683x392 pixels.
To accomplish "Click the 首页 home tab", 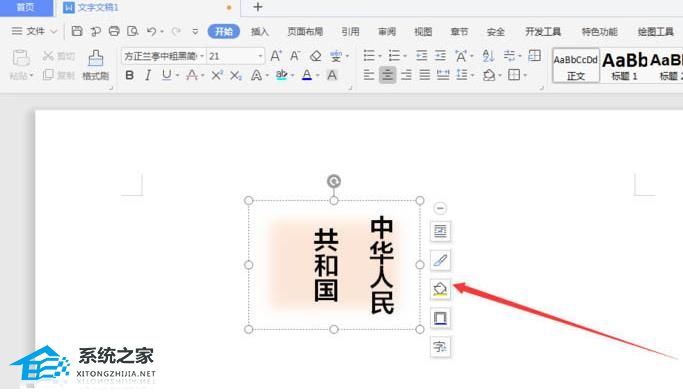I will tap(26, 7).
